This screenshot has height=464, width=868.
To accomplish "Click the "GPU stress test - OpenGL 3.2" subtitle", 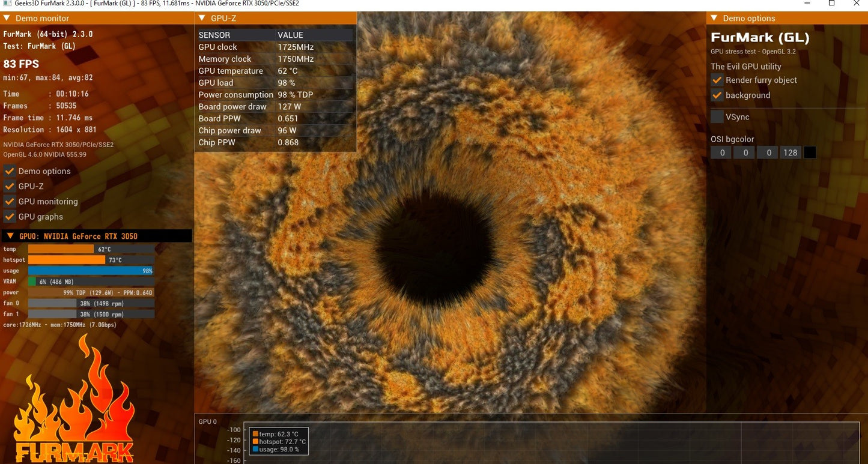I will [753, 52].
